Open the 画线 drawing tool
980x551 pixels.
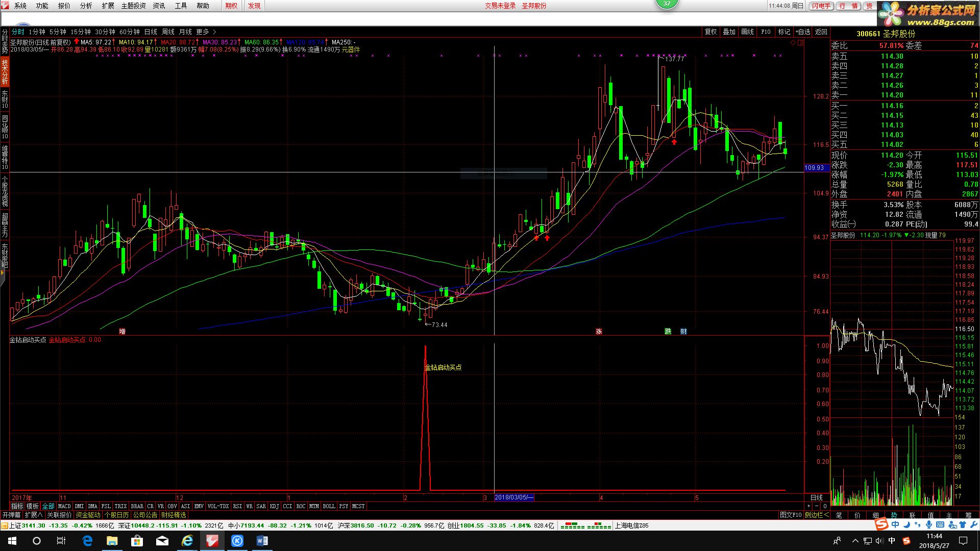tap(747, 32)
